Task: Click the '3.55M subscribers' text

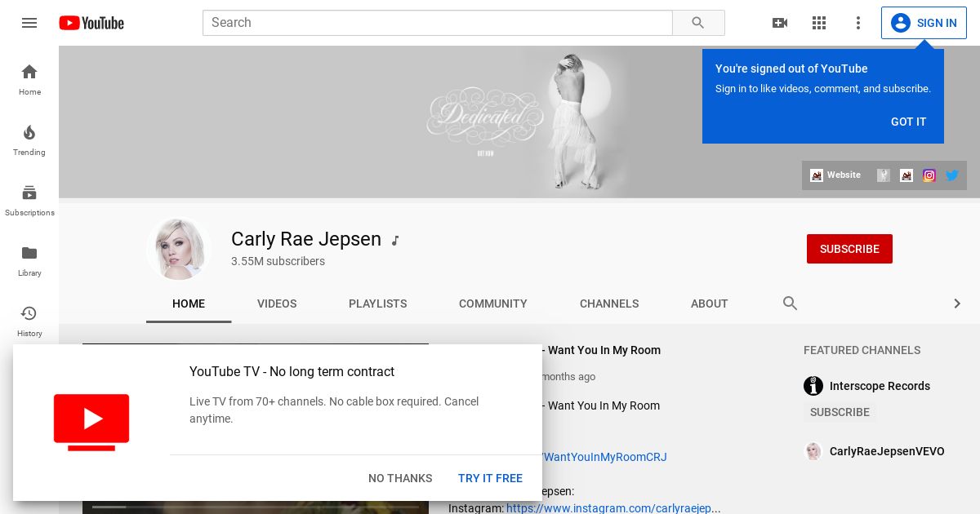Action: [x=278, y=261]
